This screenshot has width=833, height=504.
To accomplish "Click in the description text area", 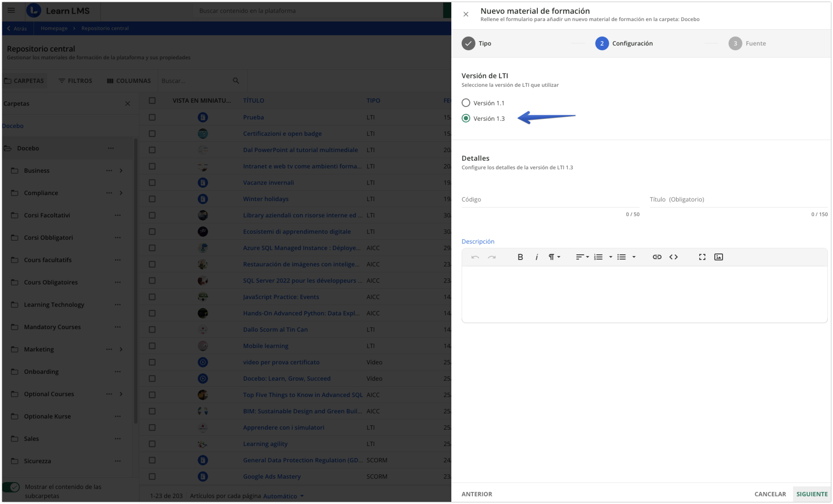I will click(x=644, y=294).
